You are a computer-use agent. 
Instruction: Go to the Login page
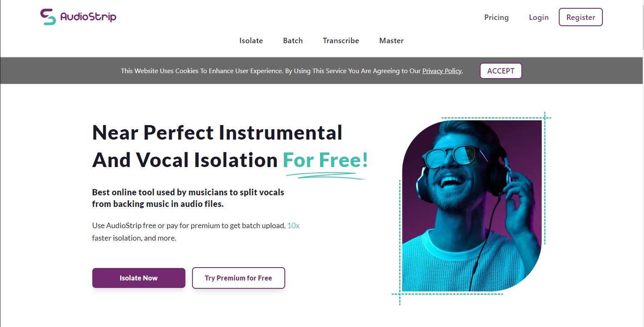coord(538,17)
